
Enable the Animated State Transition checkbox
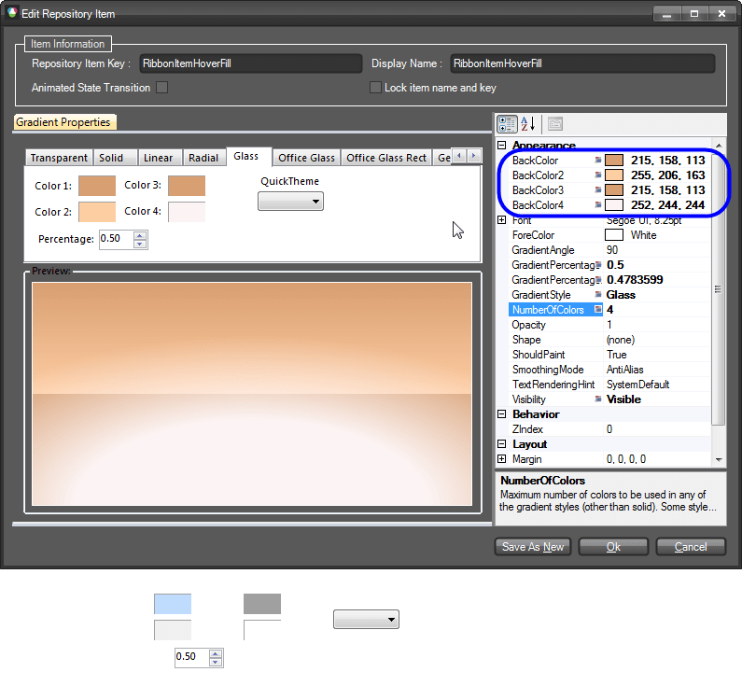tap(161, 88)
